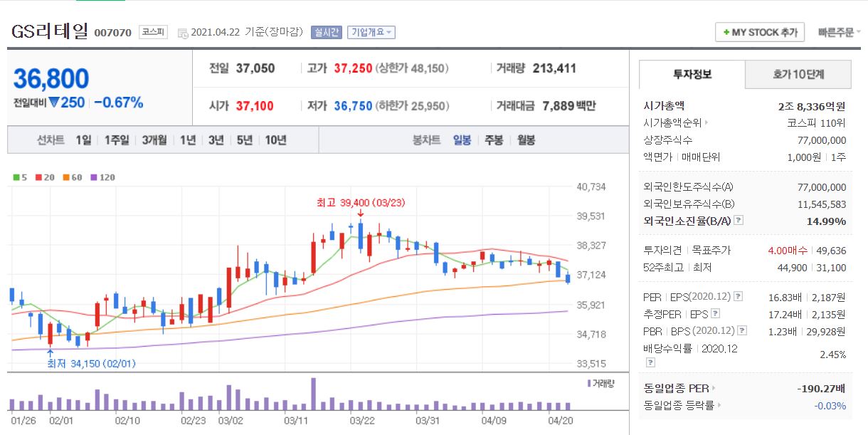
Task: Select the 월봉 monthly candle chart
Action: pyautogui.click(x=526, y=140)
